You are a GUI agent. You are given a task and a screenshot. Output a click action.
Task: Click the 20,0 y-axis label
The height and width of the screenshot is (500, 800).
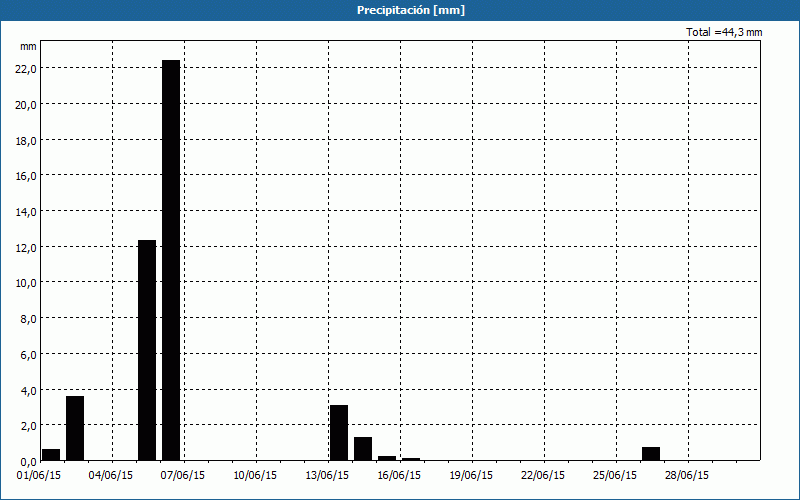[x=26, y=105]
